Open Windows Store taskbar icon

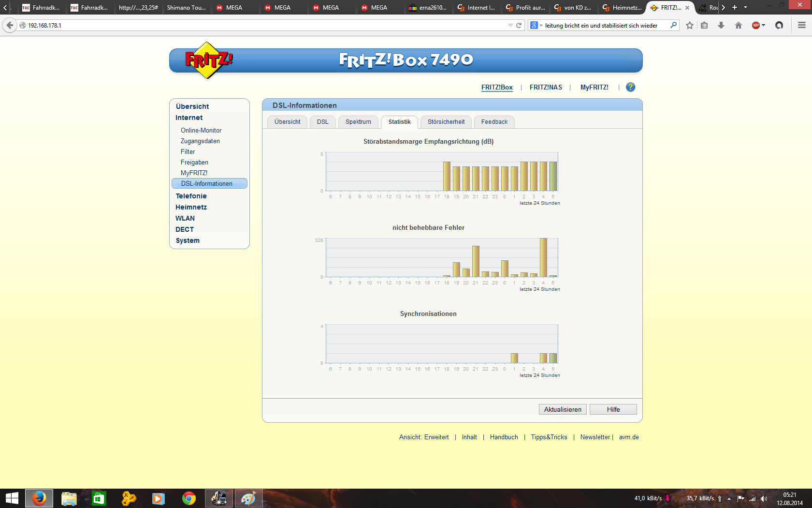click(x=99, y=498)
